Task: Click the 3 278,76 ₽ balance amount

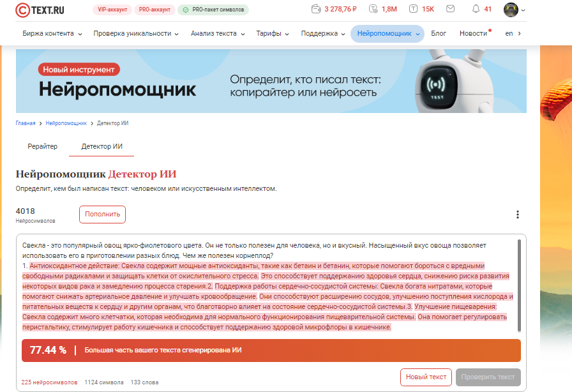Action: (x=340, y=9)
